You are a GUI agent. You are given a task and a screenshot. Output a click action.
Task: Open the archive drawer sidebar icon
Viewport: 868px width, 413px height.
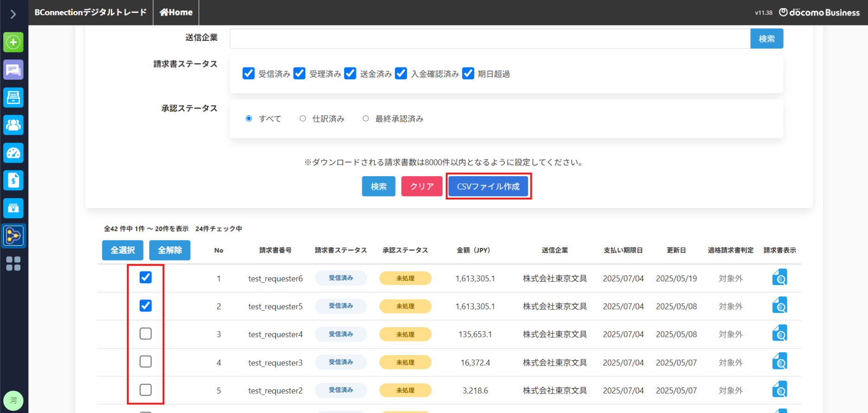(x=13, y=97)
